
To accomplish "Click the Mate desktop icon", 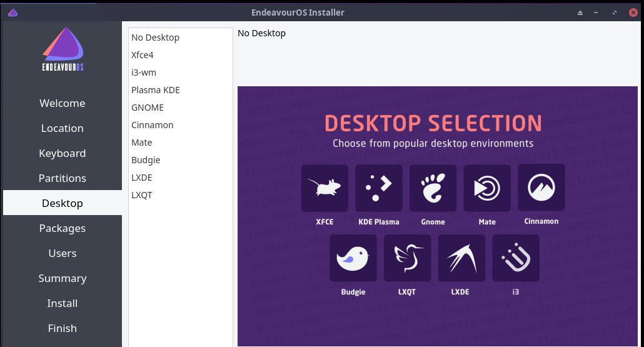I will point(487,188).
